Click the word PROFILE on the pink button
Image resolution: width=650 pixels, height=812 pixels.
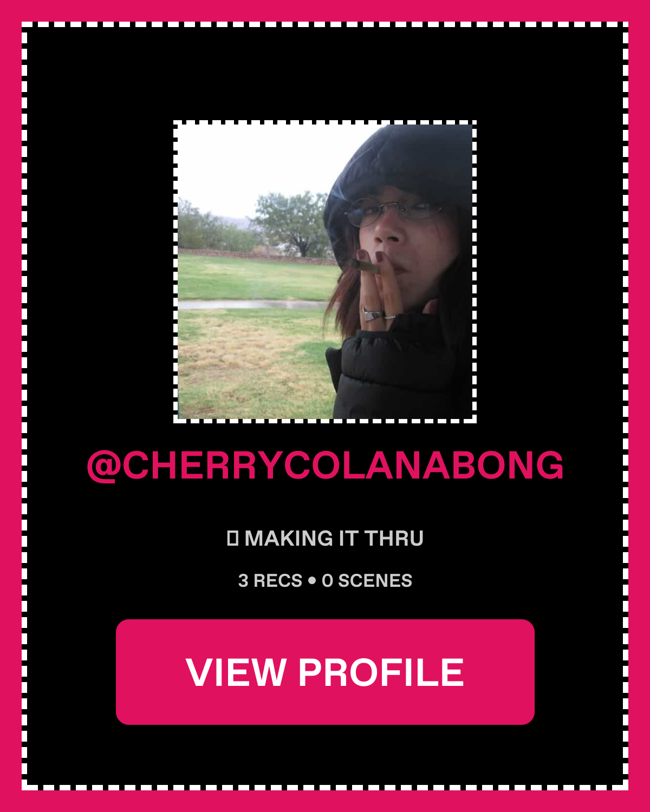[381, 672]
